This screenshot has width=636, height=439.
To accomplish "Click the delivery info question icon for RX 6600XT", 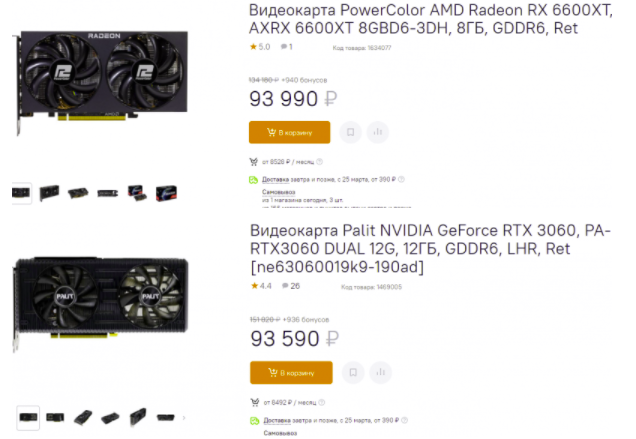I will click(401, 179).
